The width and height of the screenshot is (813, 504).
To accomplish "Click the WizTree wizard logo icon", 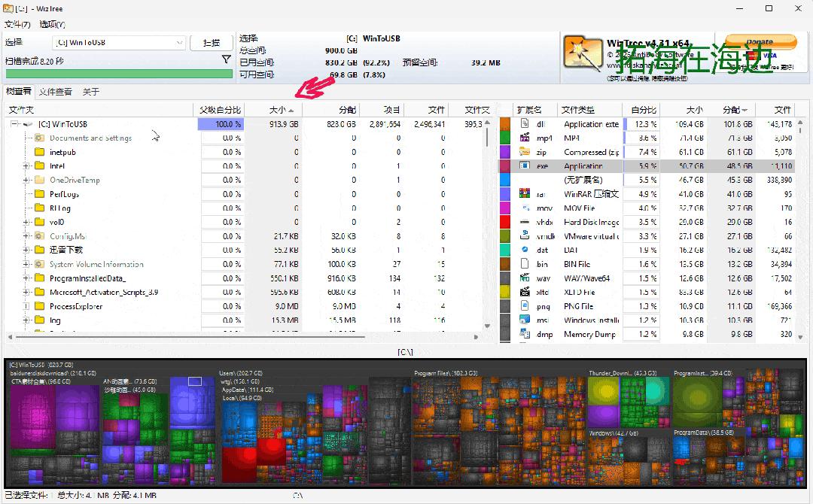I will (x=583, y=53).
